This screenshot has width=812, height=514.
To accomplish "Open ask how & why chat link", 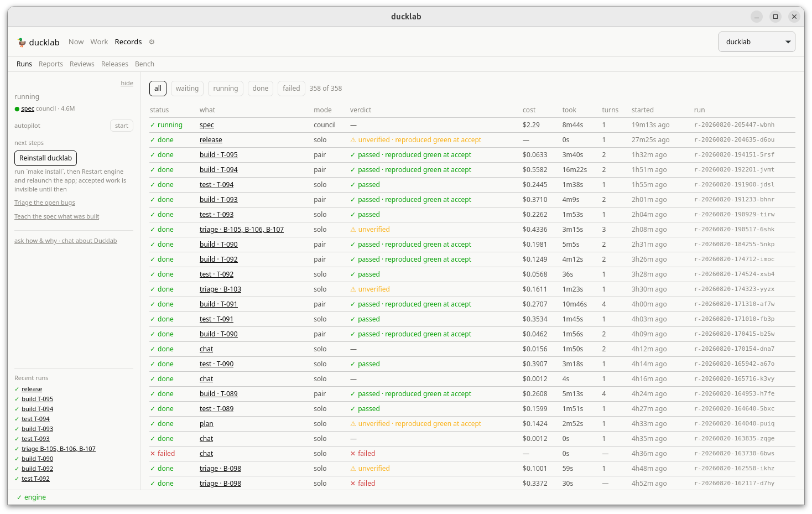I will coord(66,241).
